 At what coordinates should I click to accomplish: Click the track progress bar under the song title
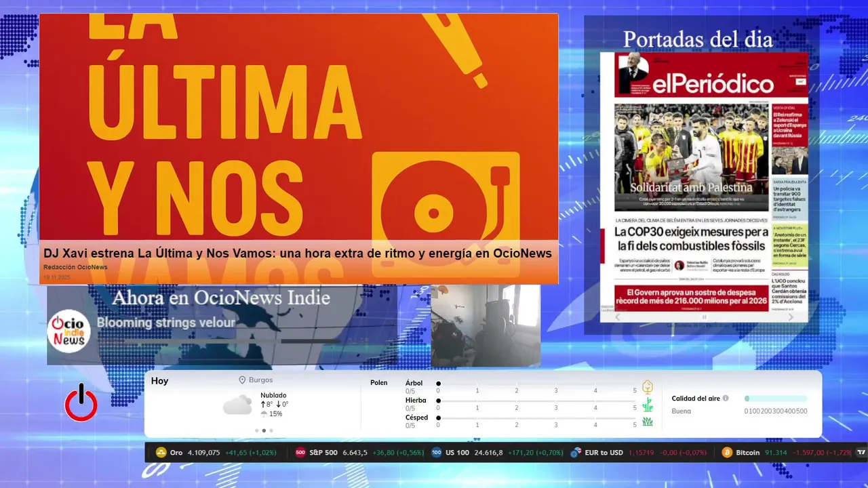(220, 341)
